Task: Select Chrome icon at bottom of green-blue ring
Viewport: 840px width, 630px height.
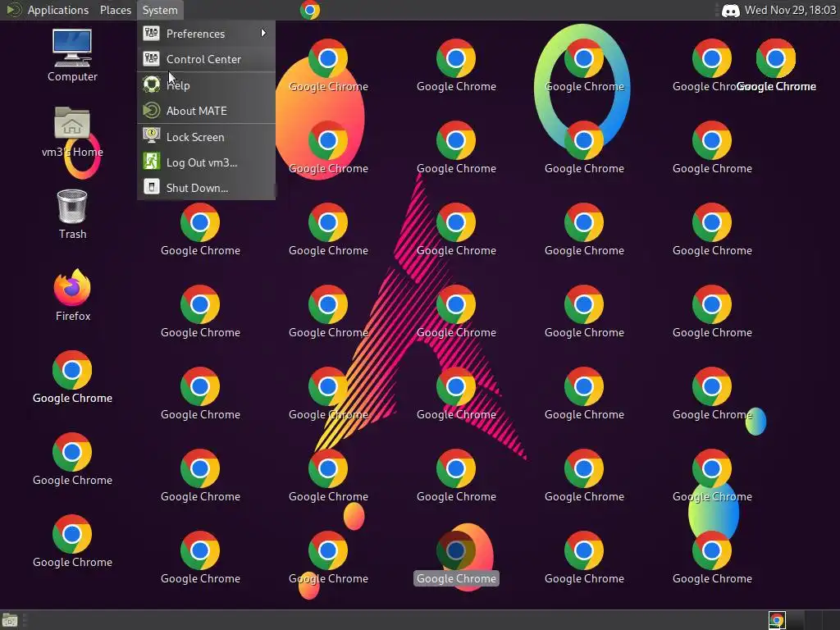Action: 584,146
